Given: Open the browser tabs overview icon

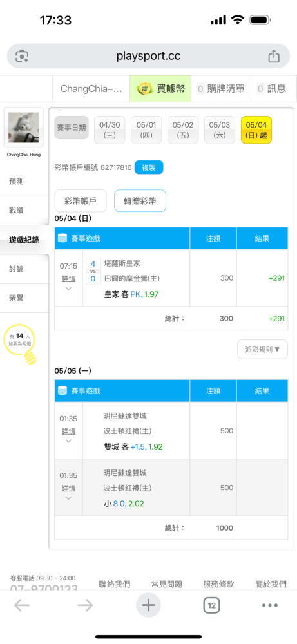Looking at the screenshot, I should click(x=211, y=605).
